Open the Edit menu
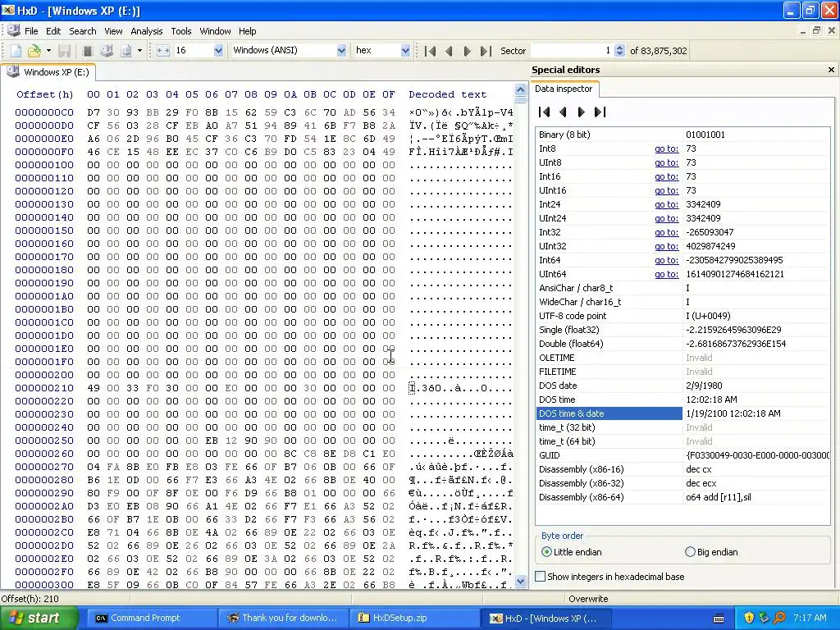Viewport: 840px width, 630px height. (53, 31)
